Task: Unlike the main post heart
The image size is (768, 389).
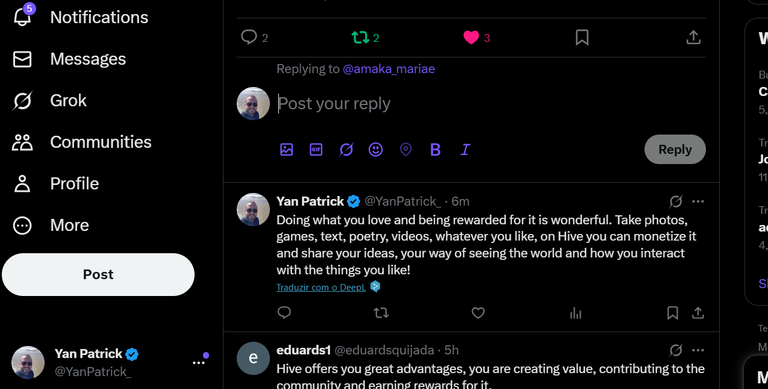Action: click(x=471, y=38)
